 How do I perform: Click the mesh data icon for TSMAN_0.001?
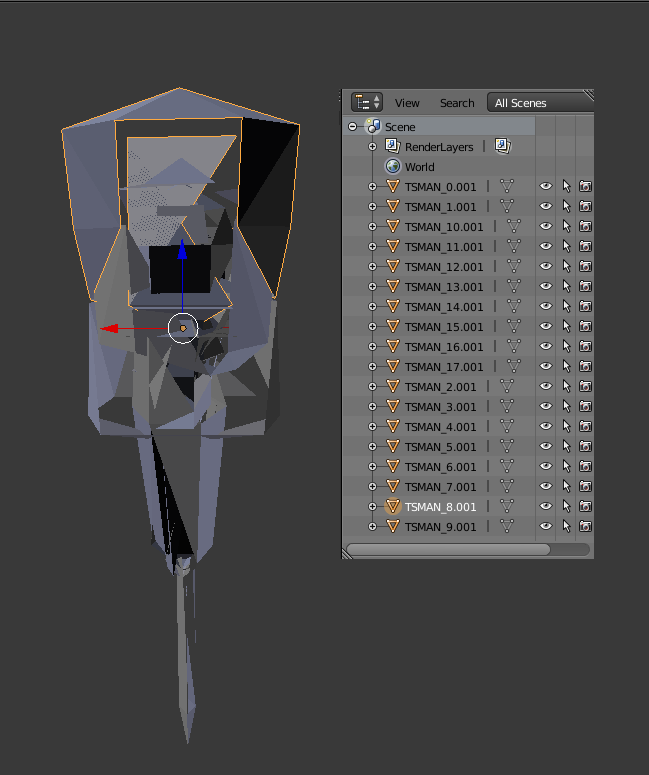tap(507, 186)
